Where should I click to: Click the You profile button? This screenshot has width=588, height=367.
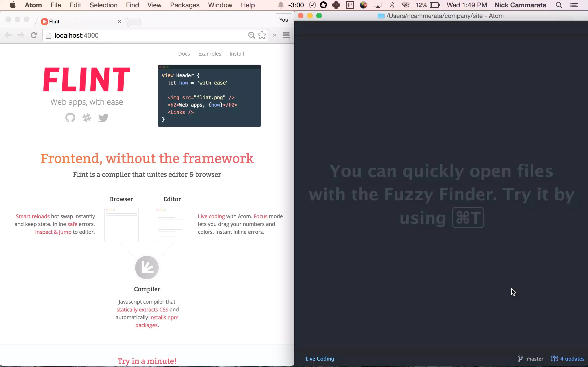283,20
